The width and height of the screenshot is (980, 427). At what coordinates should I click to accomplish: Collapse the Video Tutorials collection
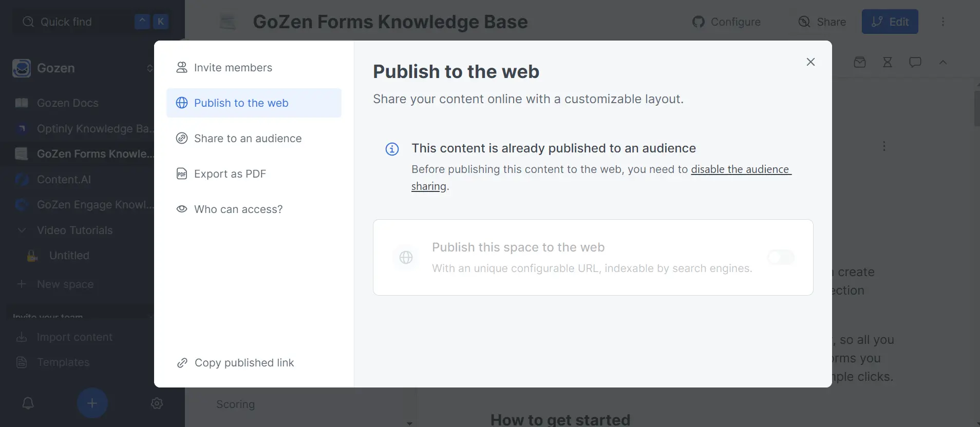coord(22,230)
